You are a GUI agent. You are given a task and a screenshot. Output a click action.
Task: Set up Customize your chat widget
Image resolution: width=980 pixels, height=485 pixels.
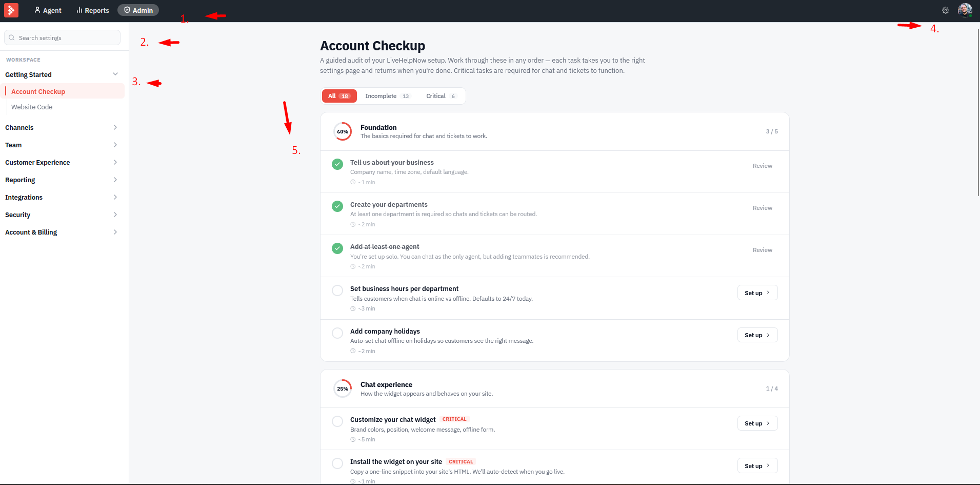[757, 423]
